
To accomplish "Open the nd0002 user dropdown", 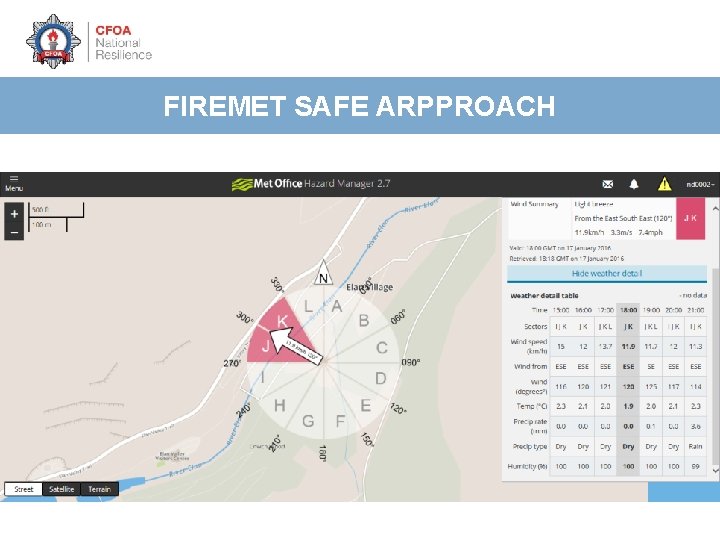I will click(700, 184).
